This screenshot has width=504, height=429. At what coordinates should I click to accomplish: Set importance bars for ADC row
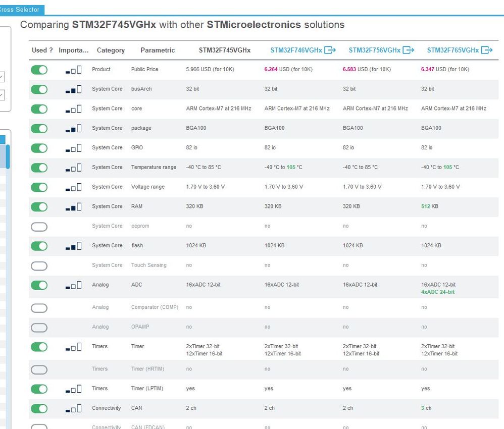tap(73, 285)
